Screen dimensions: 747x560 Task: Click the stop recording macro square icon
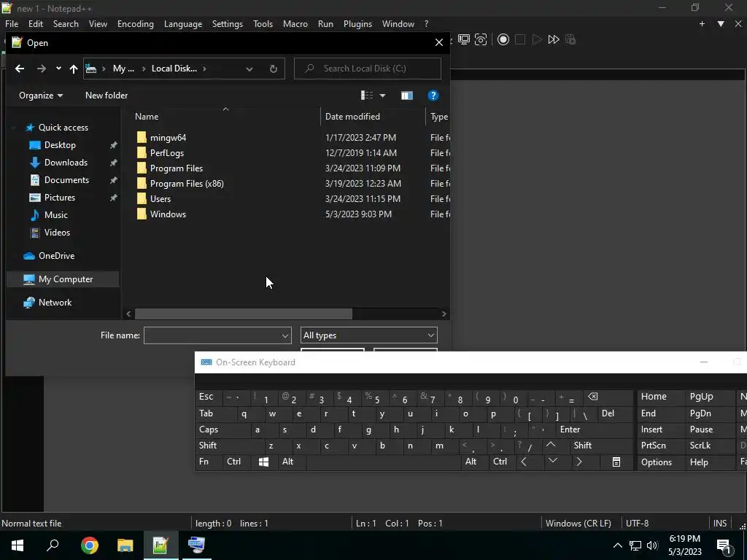click(520, 39)
